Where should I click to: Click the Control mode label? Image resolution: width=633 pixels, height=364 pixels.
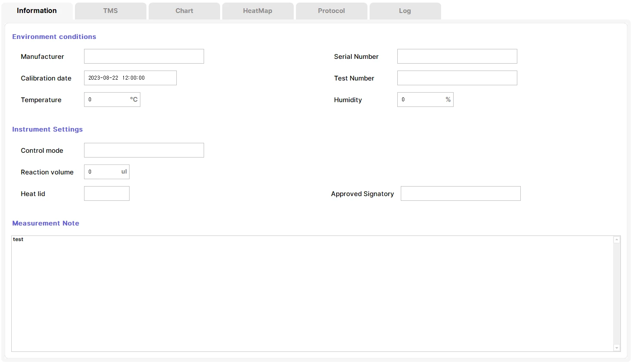point(42,151)
